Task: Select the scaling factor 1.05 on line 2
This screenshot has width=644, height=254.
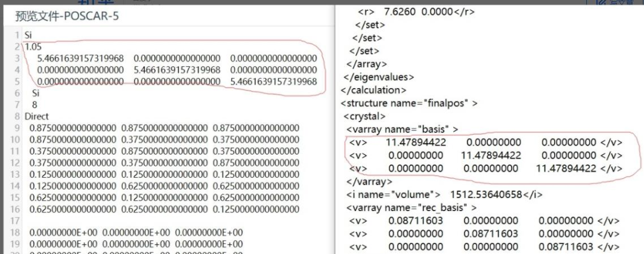Action: (33, 47)
